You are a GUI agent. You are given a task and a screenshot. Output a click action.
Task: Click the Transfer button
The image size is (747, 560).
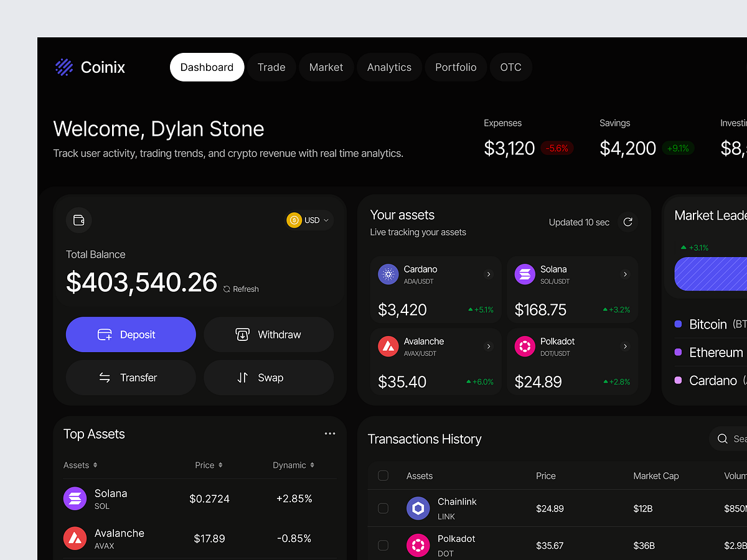[131, 378]
